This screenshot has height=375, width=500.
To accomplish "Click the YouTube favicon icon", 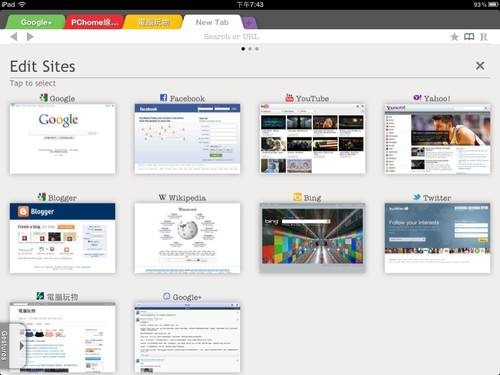I will (289, 98).
